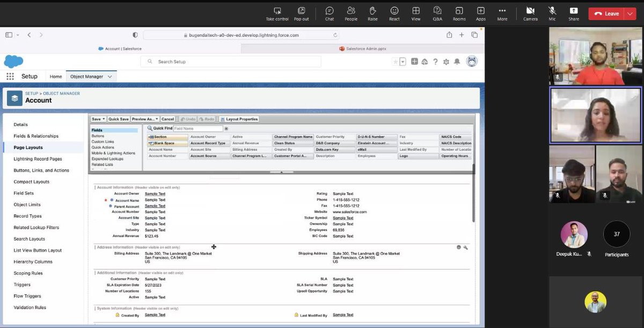This screenshot has width=644, height=328.
Task: Click the Account Source palette field
Action: pyautogui.click(x=210, y=156)
